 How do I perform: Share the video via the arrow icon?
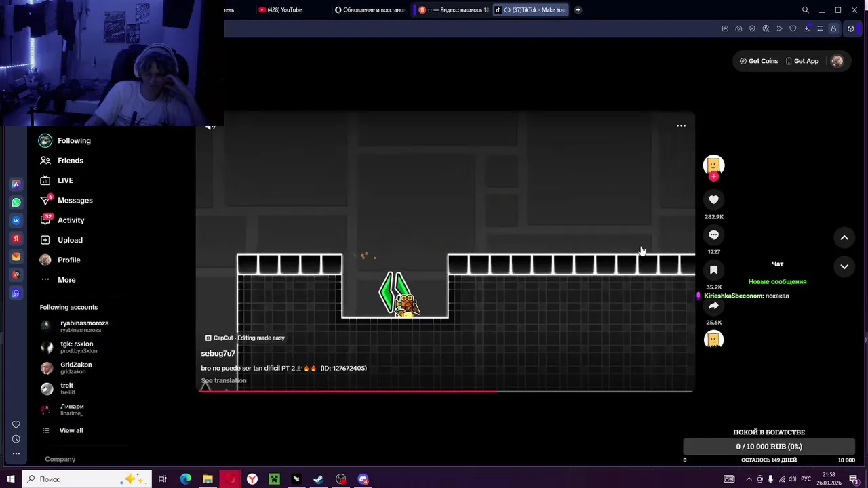click(x=713, y=305)
